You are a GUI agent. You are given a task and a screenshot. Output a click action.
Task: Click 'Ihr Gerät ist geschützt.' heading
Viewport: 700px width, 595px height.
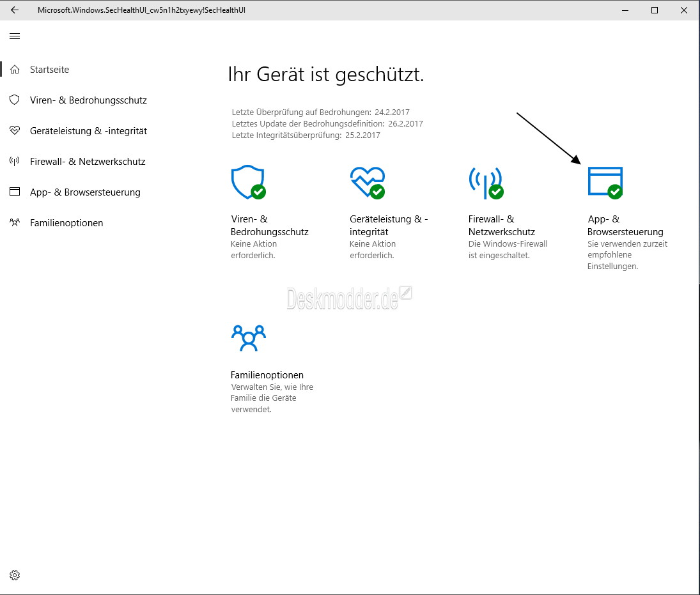[x=325, y=75]
